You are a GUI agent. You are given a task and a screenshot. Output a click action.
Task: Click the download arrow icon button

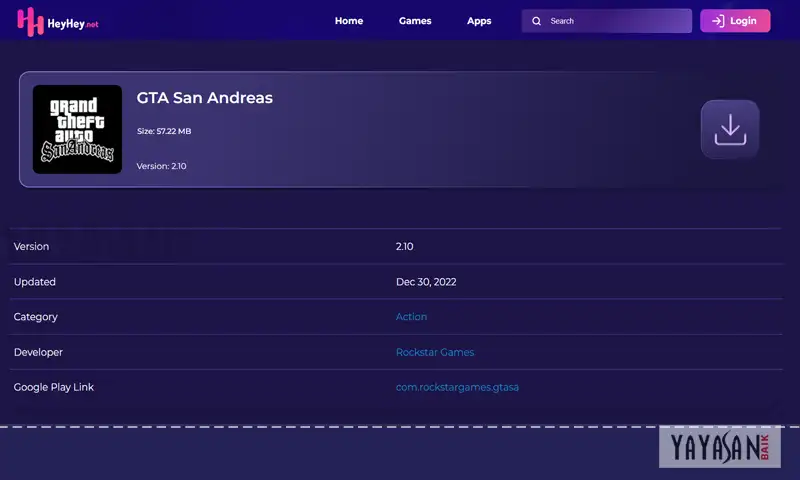click(x=730, y=129)
